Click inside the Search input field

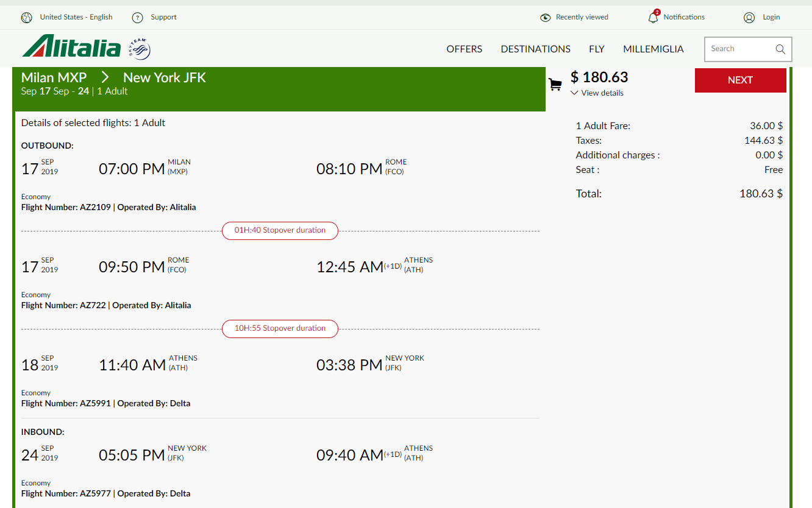click(739, 49)
